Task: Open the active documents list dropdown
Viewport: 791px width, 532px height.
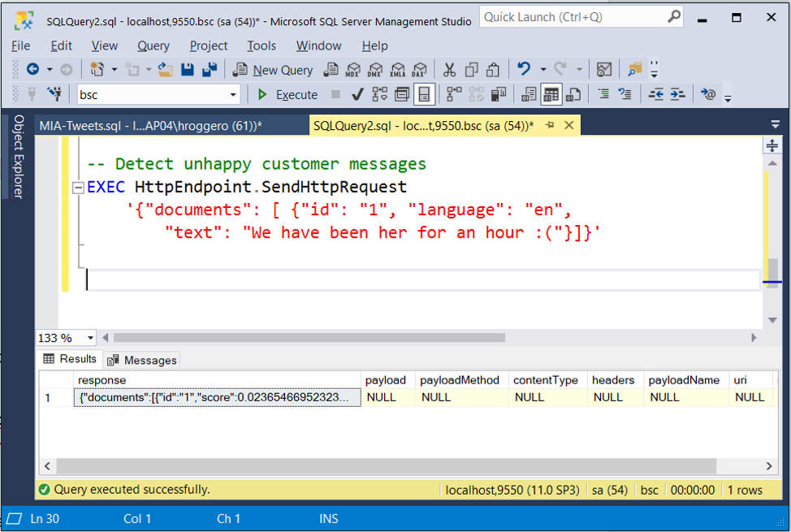Action: tap(776, 124)
